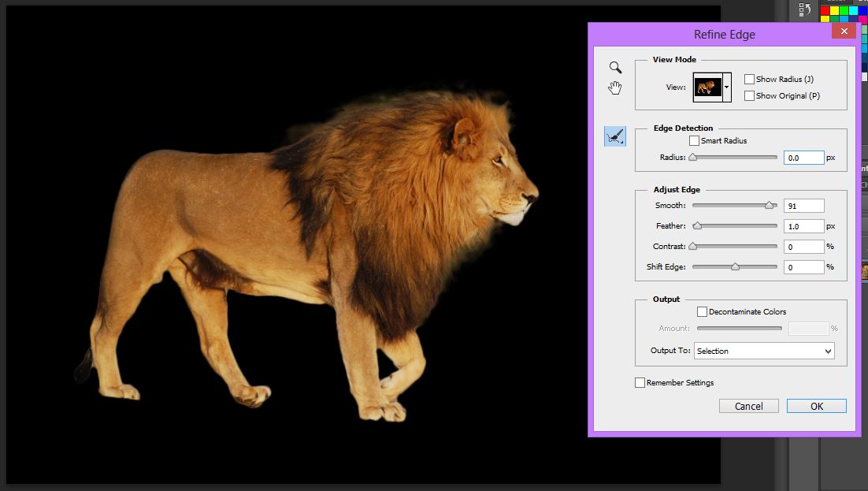Enable the Show Original checkbox
868x491 pixels.
point(749,95)
